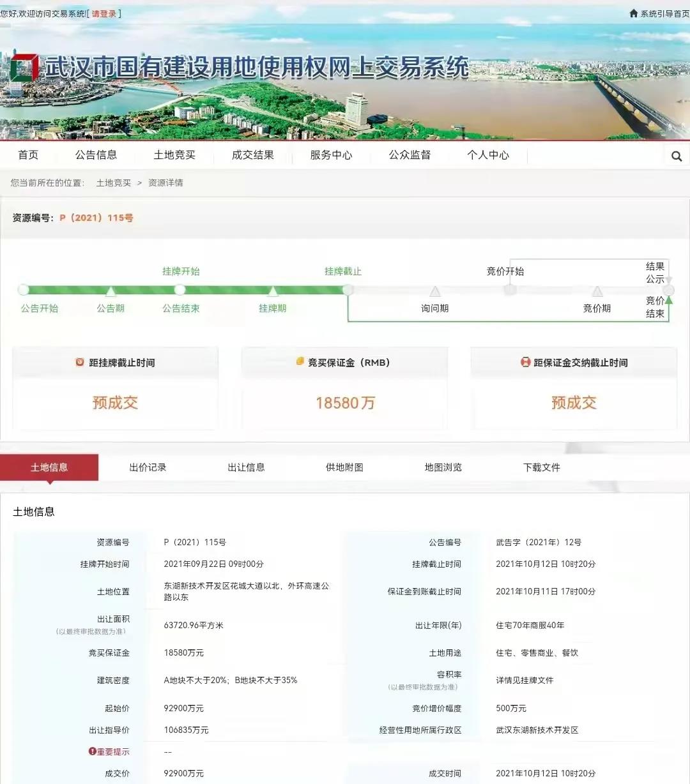The height and width of the screenshot is (784, 690).
Task: Click the coin icon beside 竞买保证金
Action: [300, 362]
